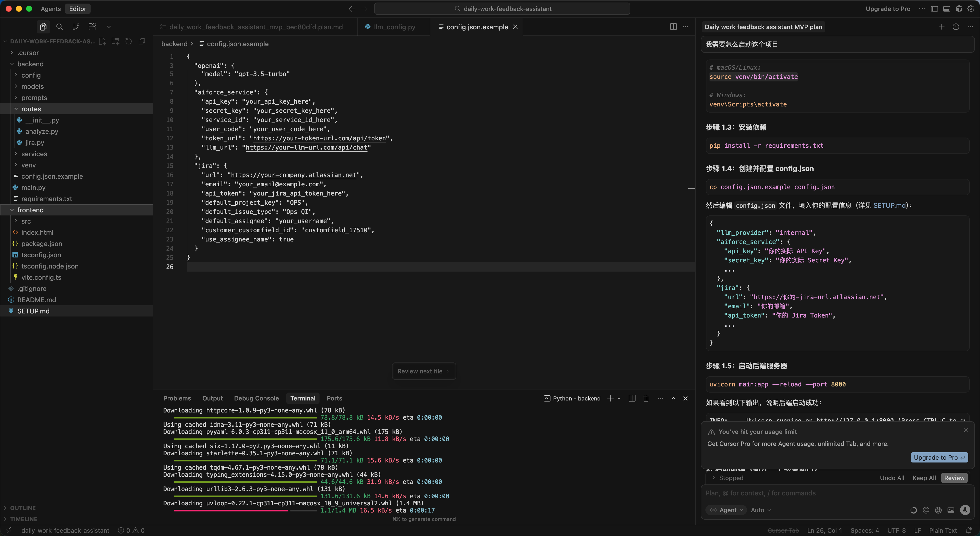Screen dimensions: 980x536
Task: Click the microphone voice input icon
Action: (965, 510)
